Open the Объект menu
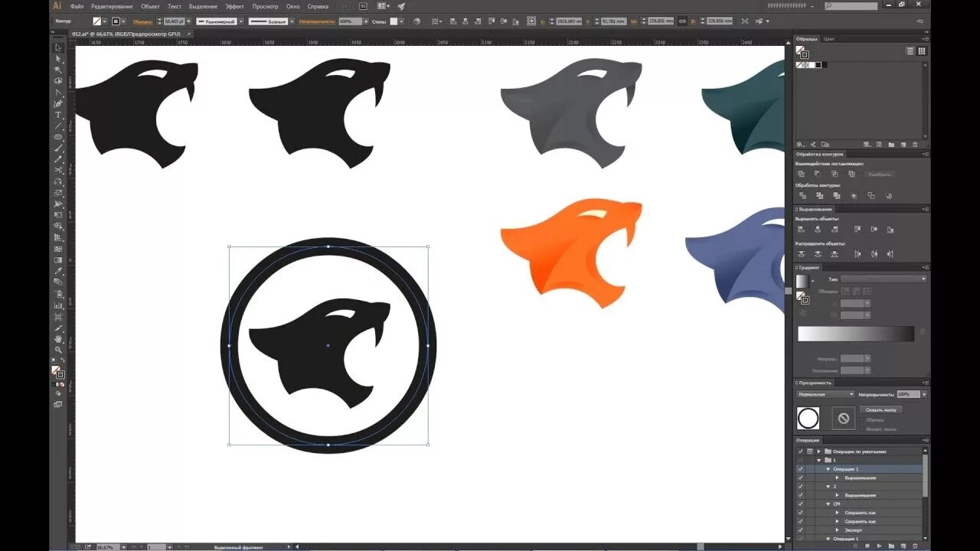980x551 pixels. click(151, 6)
